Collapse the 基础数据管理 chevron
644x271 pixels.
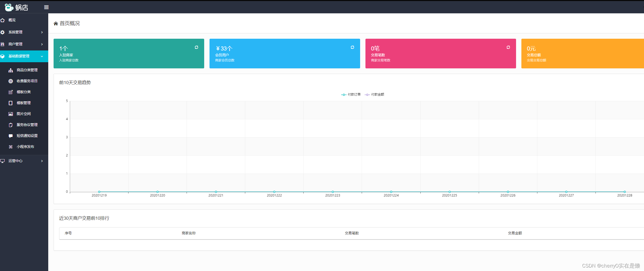click(x=42, y=56)
